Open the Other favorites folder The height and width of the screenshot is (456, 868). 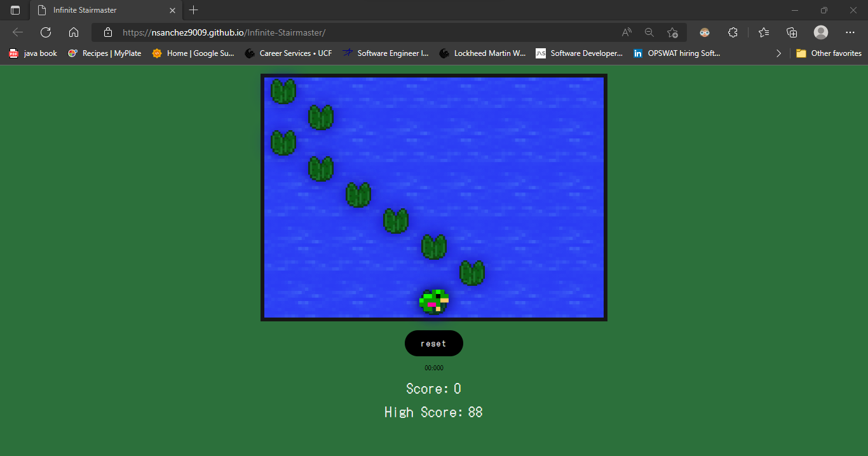[829, 53]
